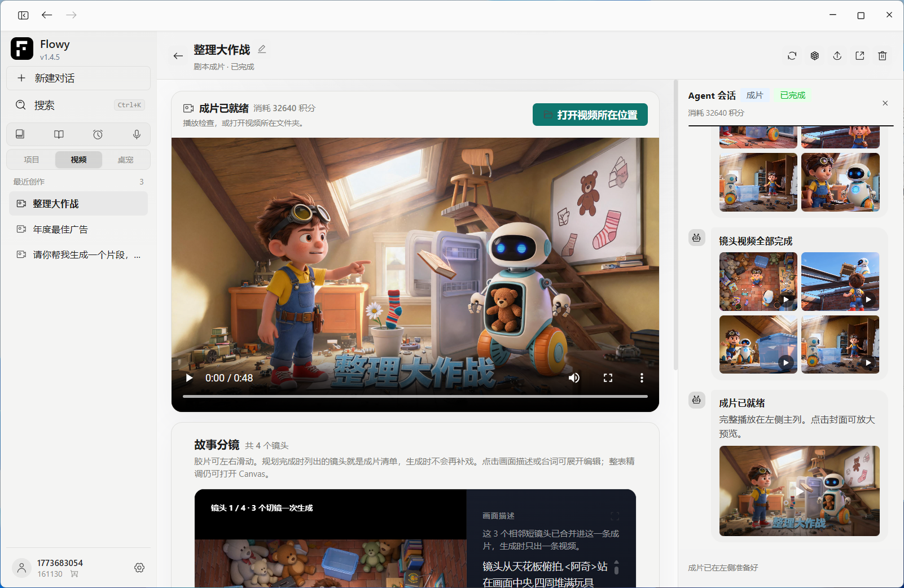Click the video progress bar
This screenshot has height=588, width=904.
(x=415, y=397)
